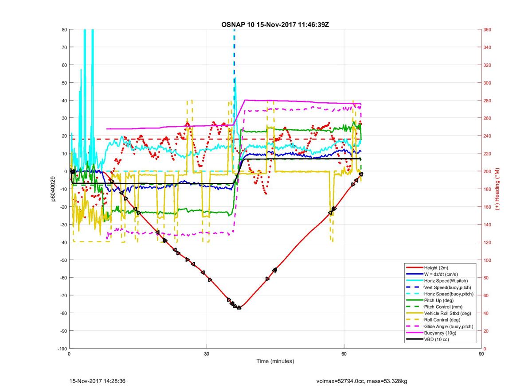
Task: Click the 90 tick on the time axis
Action: point(481,354)
